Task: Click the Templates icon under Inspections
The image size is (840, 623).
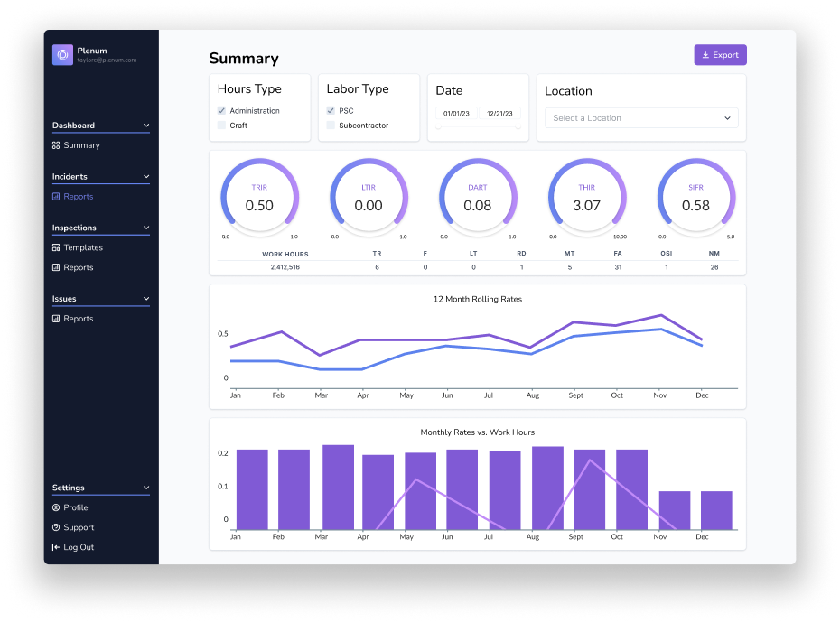Action: [x=56, y=247]
